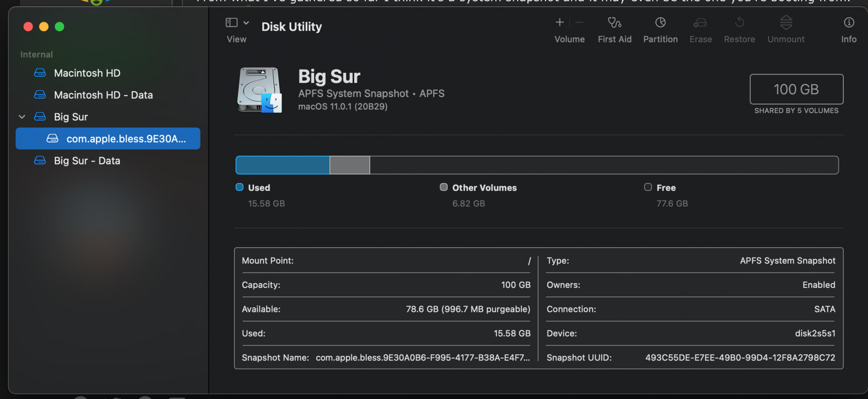
Task: Click the Owners Enabled value
Action: click(x=819, y=285)
